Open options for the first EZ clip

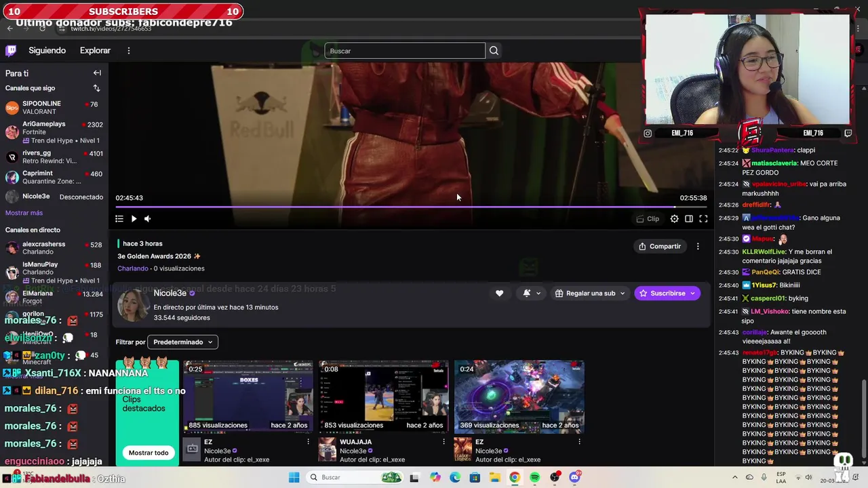(308, 442)
